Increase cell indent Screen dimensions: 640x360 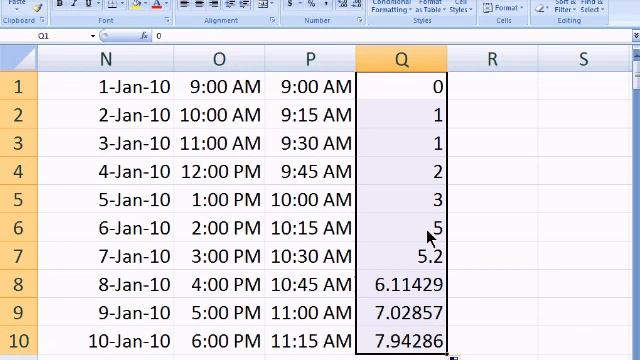[244, 4]
